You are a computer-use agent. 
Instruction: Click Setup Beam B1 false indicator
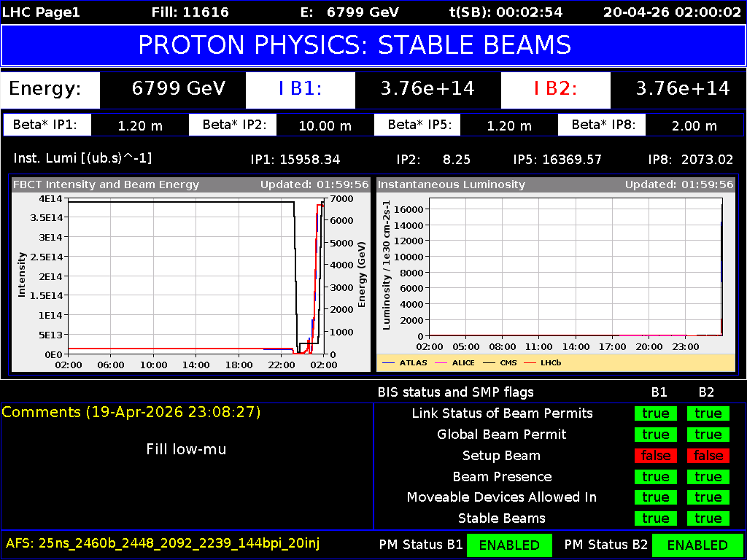tap(656, 455)
